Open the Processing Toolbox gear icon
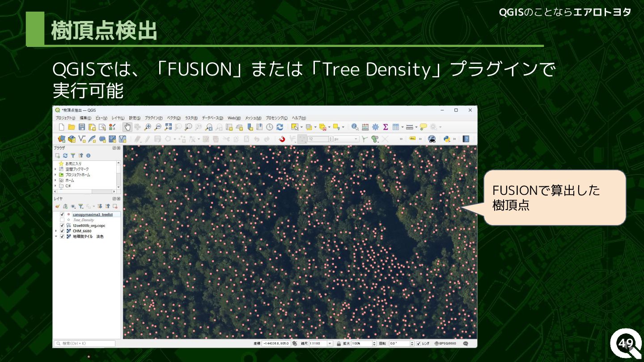 point(375,127)
